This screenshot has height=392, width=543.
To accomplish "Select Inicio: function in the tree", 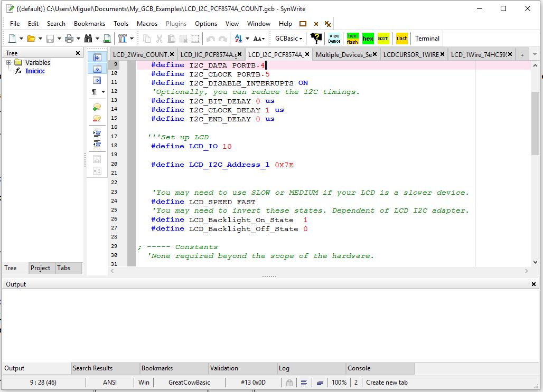I will click(35, 71).
